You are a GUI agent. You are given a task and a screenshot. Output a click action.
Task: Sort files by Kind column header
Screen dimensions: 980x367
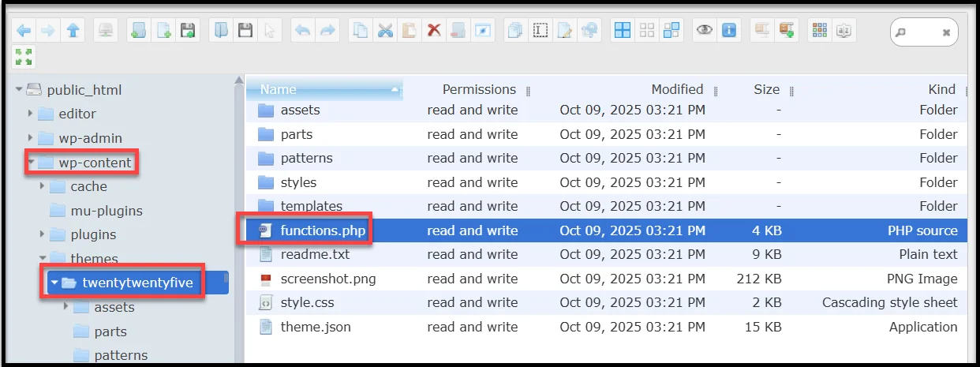pyautogui.click(x=942, y=89)
